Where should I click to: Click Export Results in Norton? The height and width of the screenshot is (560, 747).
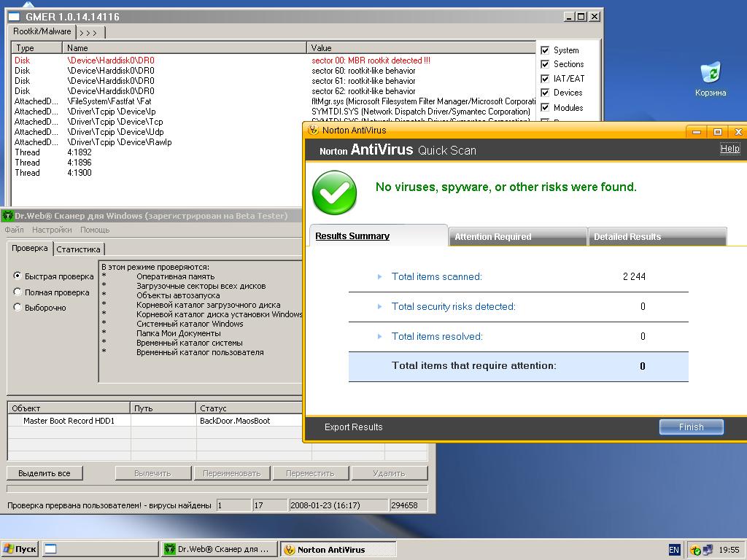pos(354,427)
